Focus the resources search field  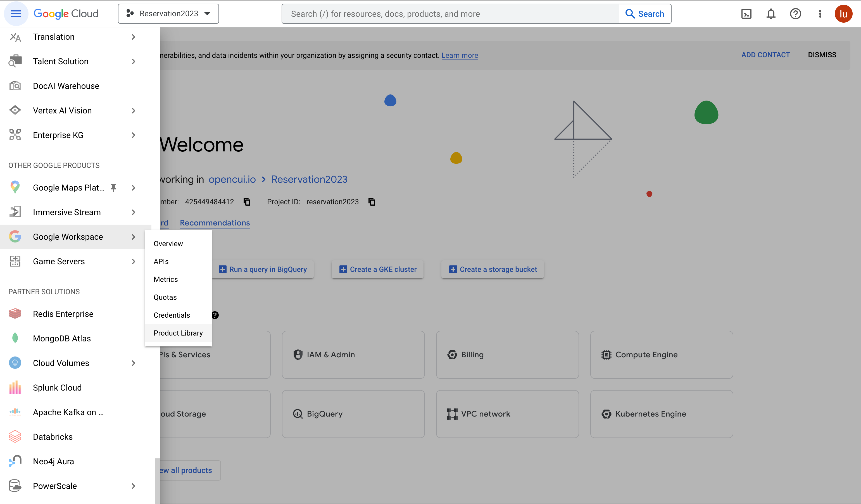coord(450,14)
